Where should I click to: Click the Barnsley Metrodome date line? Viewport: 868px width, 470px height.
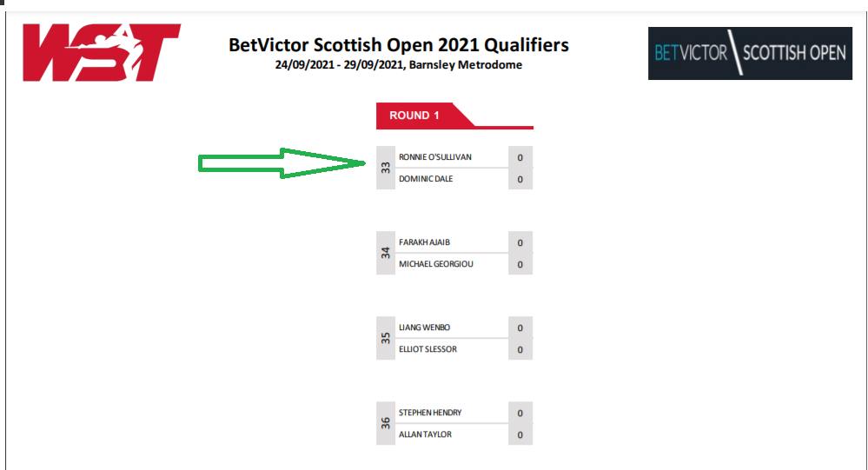coord(399,65)
